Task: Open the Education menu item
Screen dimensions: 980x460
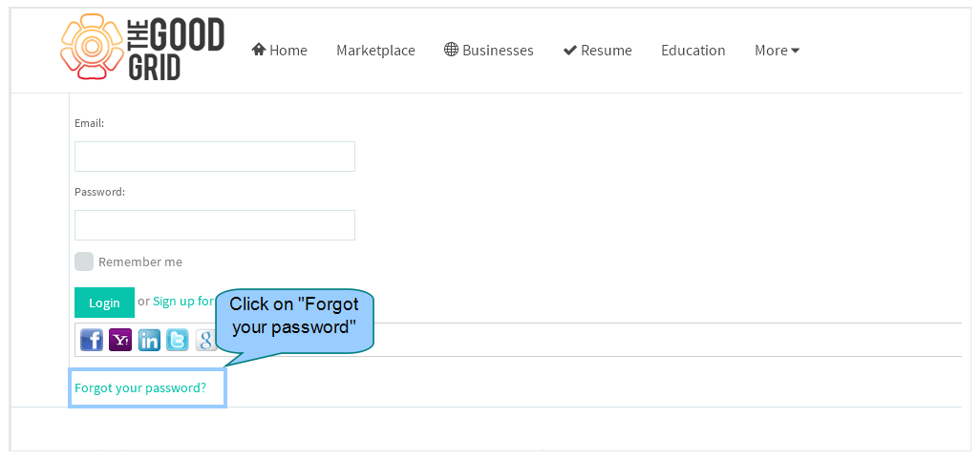Action: click(x=693, y=50)
